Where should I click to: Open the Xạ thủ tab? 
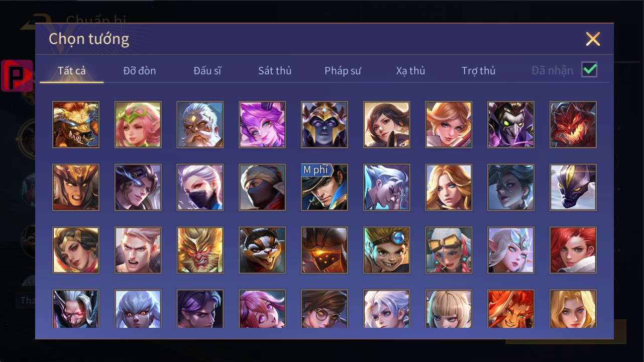pos(410,71)
